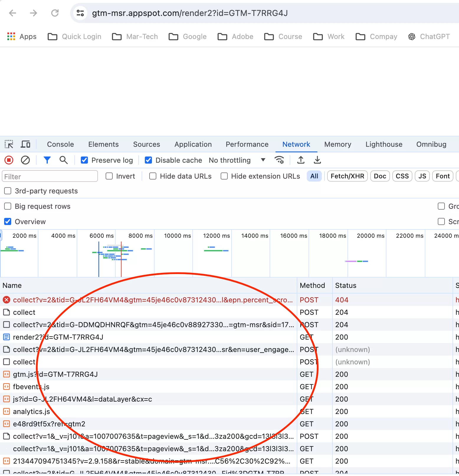Click the address bar URL
The image size is (459, 476).
point(190,13)
